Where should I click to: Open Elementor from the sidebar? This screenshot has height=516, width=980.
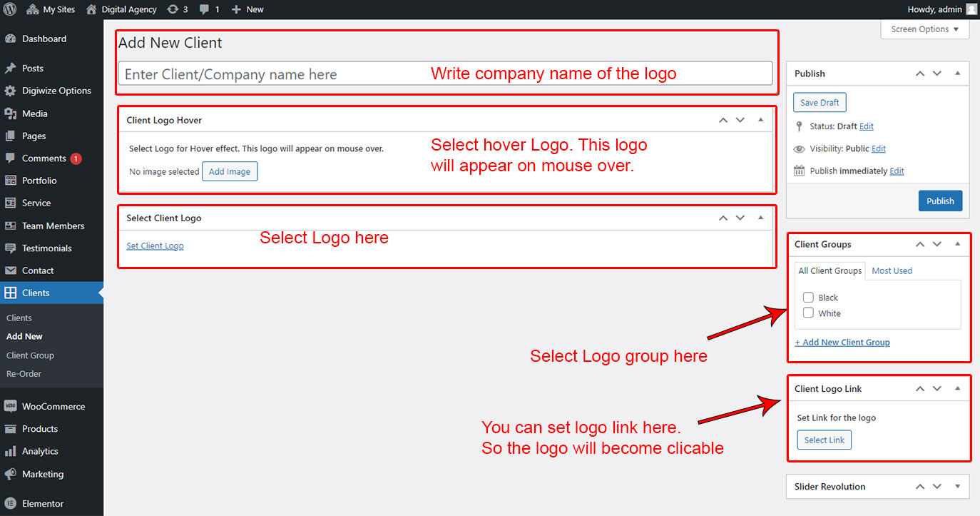[x=42, y=503]
